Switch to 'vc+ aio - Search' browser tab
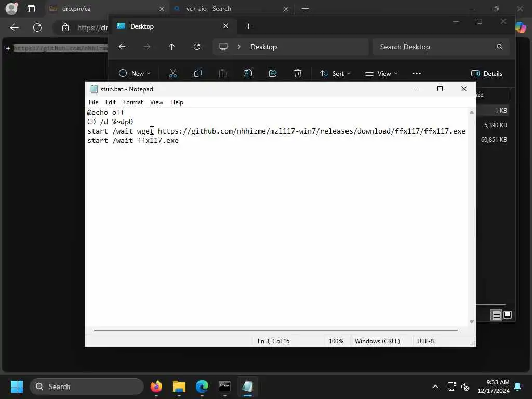Viewport: 532px width, 399px height. pos(231,9)
